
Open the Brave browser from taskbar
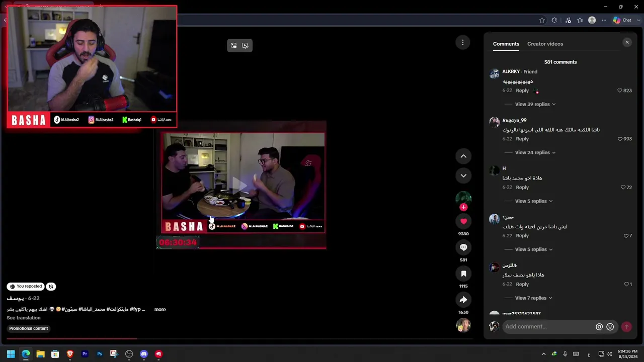(70, 354)
